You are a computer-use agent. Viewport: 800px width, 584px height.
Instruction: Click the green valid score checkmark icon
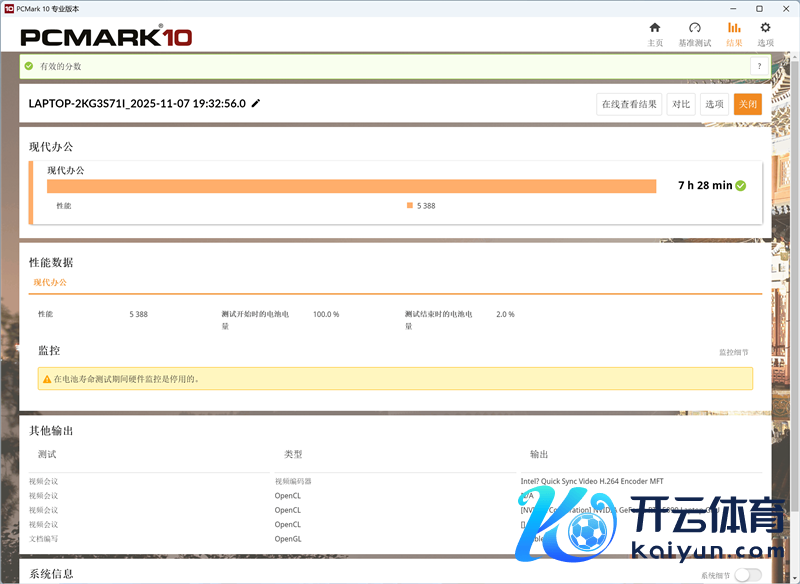click(x=29, y=66)
